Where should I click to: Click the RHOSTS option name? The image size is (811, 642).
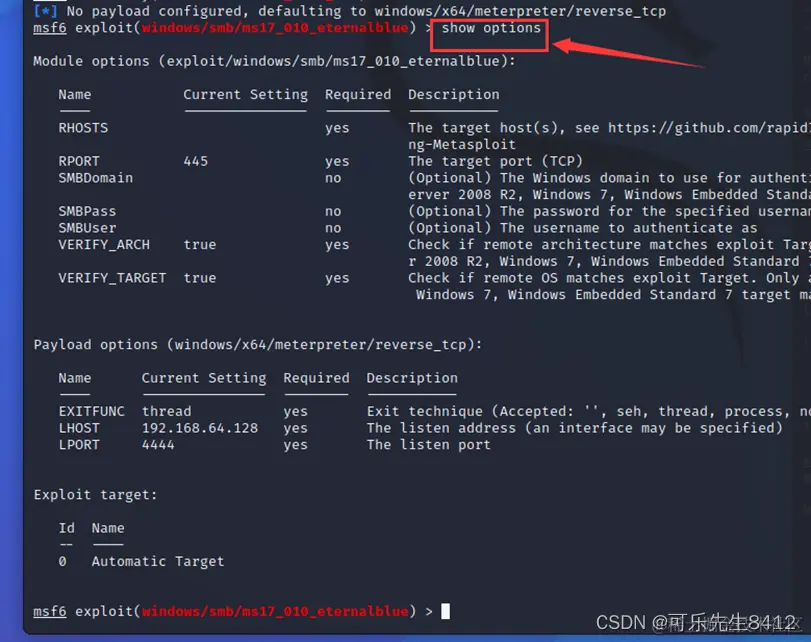click(x=83, y=128)
